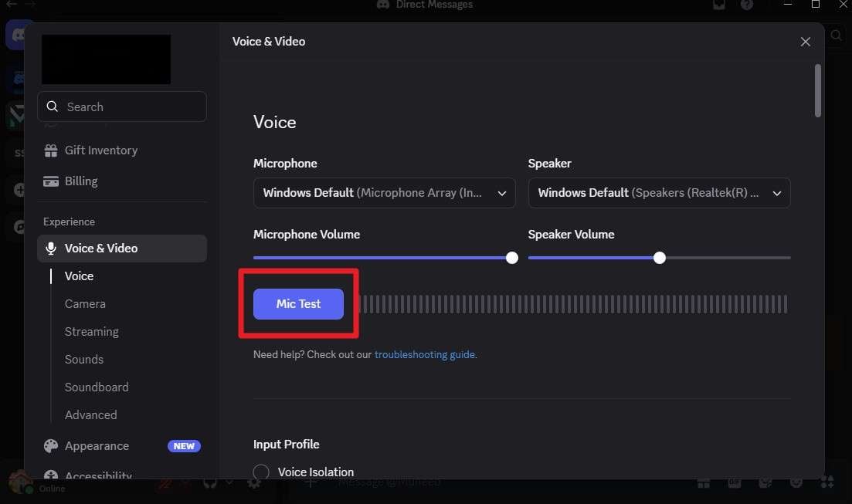
Task: Click the NEW badge next to Appearance
Action: 184,446
